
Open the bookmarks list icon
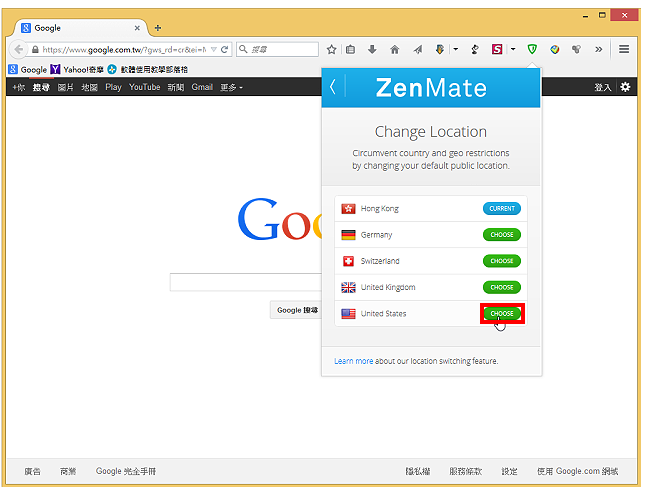coord(350,49)
